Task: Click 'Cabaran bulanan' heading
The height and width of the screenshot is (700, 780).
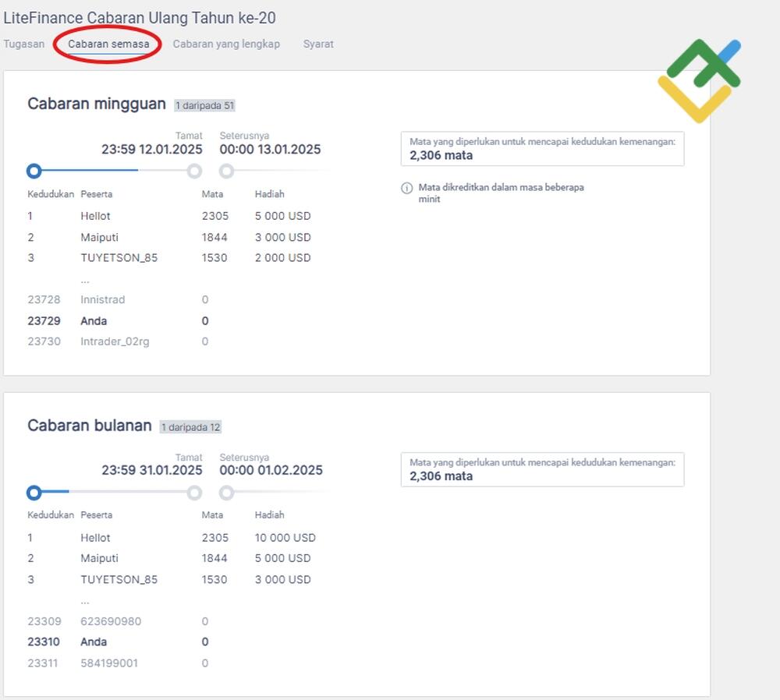Action: click(90, 425)
